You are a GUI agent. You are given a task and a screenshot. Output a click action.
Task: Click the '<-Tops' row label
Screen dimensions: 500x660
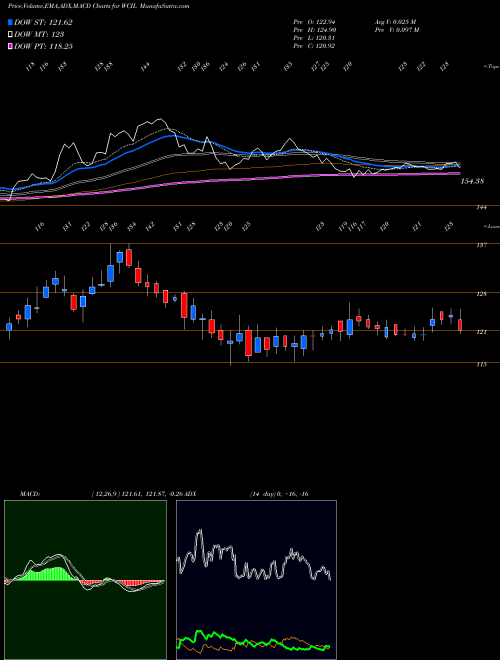click(492, 67)
